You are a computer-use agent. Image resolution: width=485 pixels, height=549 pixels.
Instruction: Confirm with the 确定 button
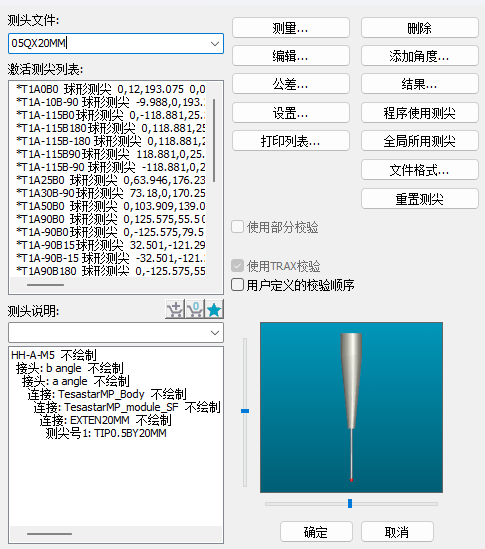click(x=316, y=532)
